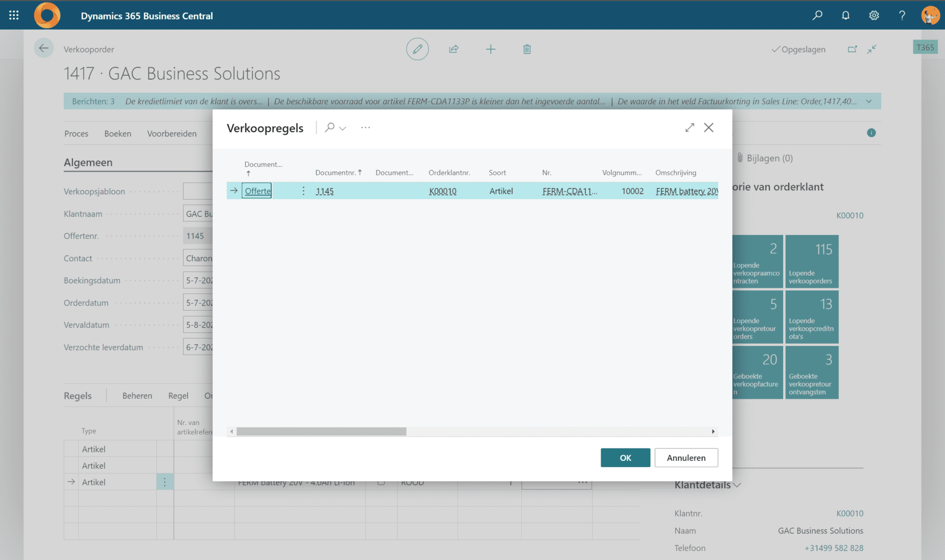945x560 pixels.
Task: Click the share icon on Verkooporder
Action: [x=454, y=49]
